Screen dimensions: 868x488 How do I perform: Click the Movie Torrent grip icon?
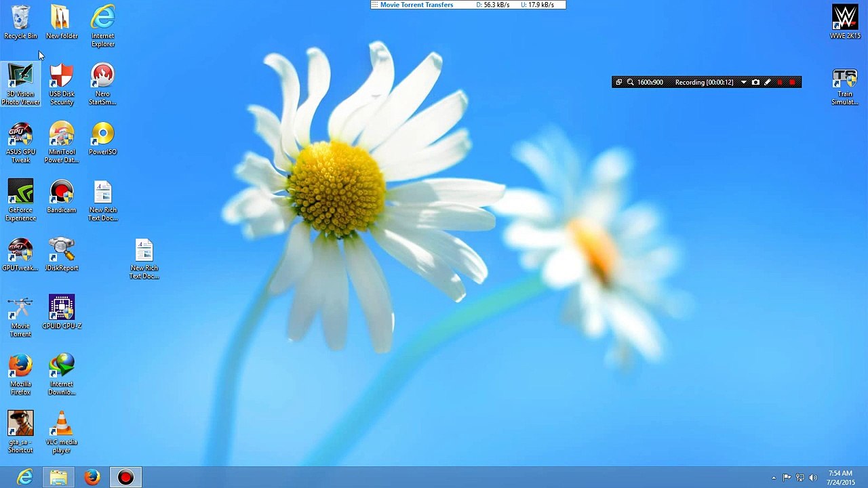click(374, 5)
